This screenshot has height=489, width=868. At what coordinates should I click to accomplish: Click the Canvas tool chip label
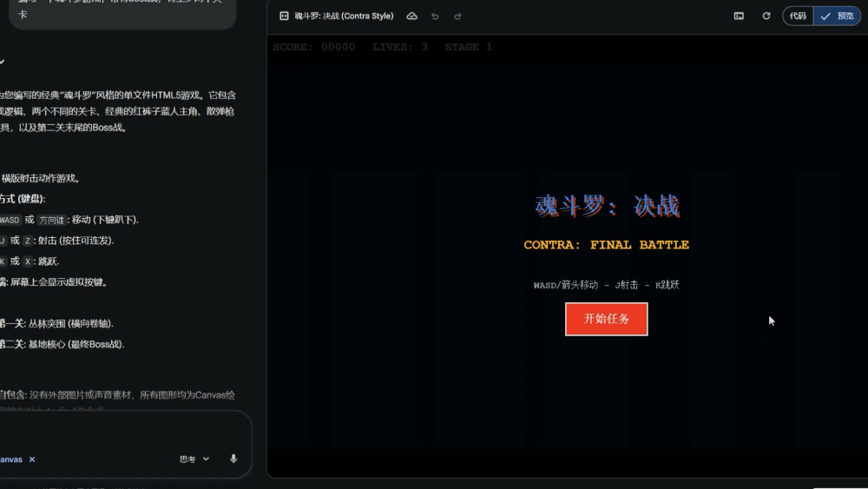11,459
